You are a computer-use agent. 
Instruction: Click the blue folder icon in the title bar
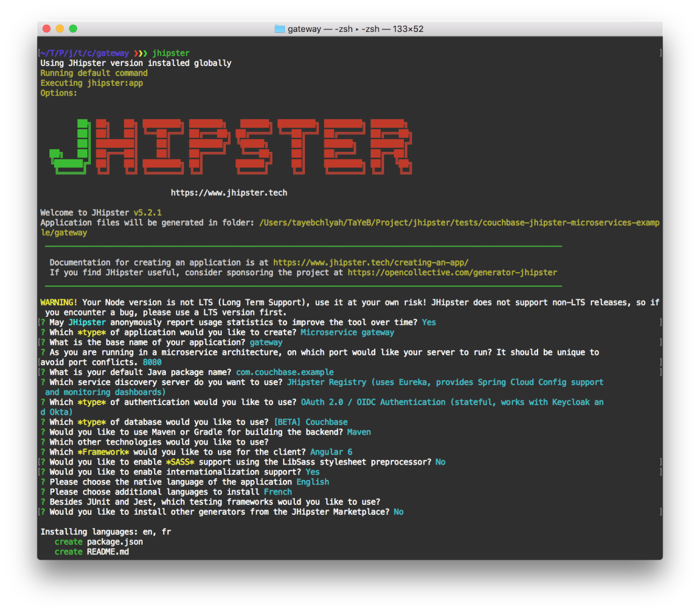coord(280,29)
